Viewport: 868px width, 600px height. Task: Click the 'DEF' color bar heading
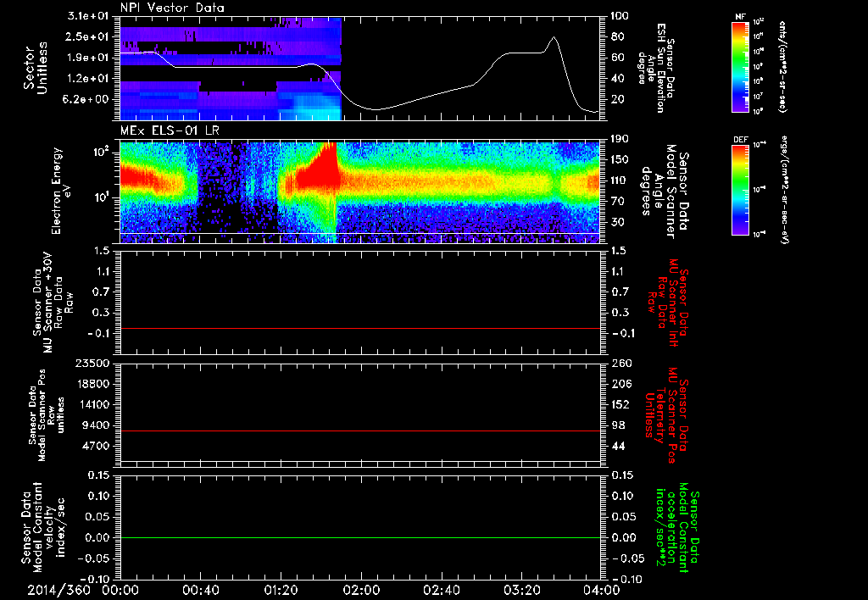point(740,140)
